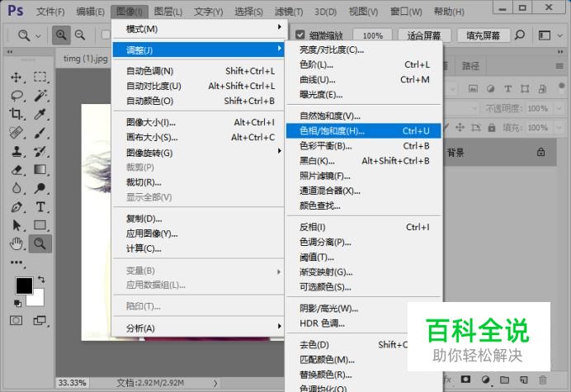Expand the status bar info arrow

coord(215,383)
